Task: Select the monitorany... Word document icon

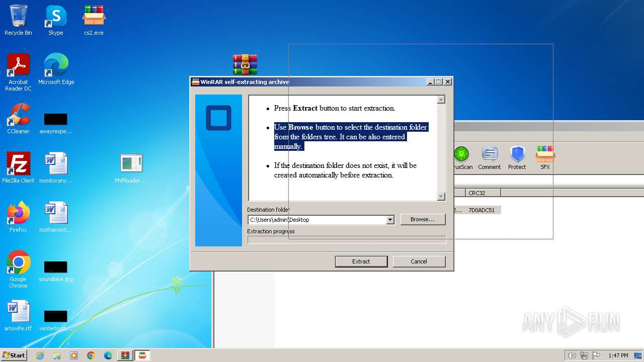Action: pyautogui.click(x=55, y=168)
